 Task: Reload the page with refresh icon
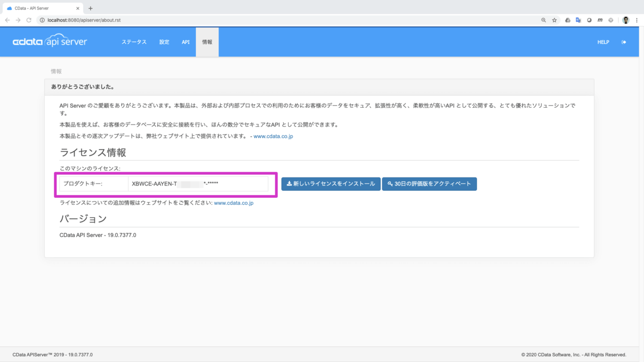[29, 20]
